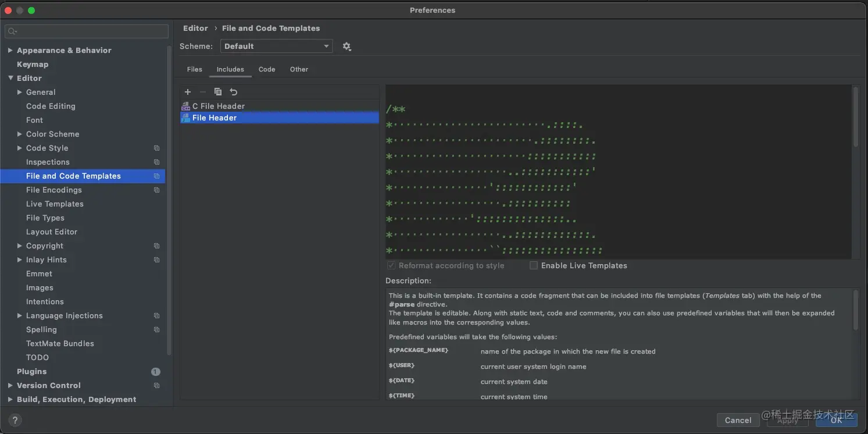
Task: Switch to the Code tab
Action: click(x=267, y=69)
